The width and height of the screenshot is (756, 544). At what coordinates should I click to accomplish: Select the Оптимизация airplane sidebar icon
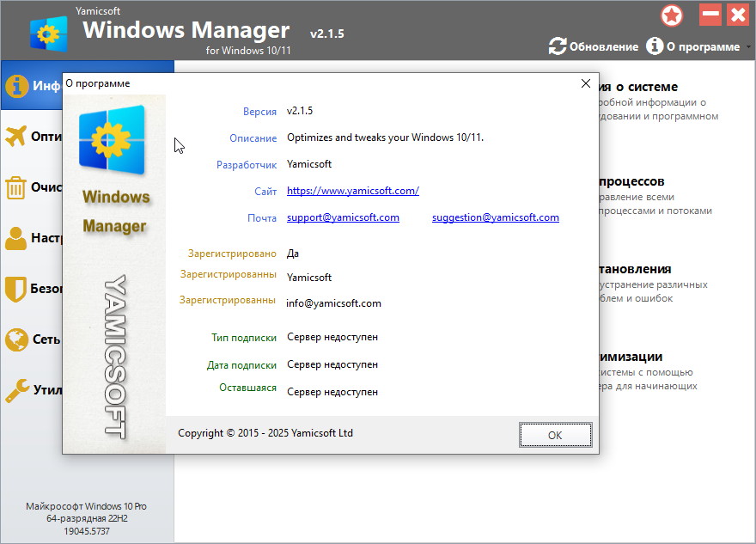pos(16,137)
